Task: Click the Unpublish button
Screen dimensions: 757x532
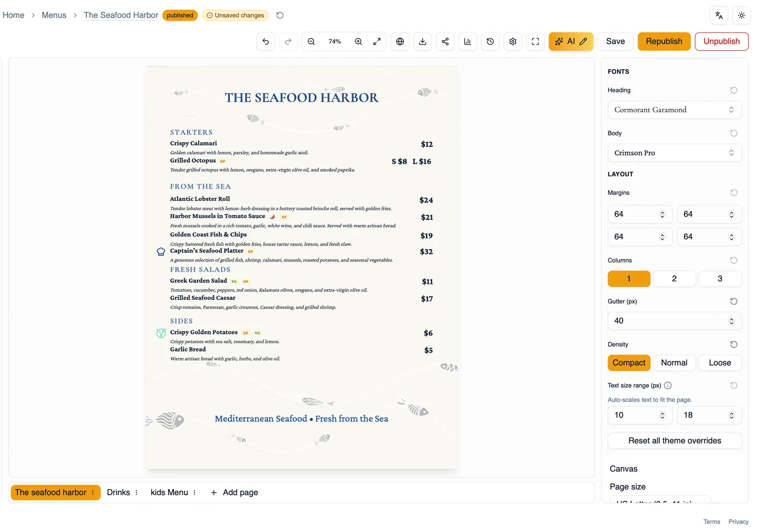Action: 722,42
